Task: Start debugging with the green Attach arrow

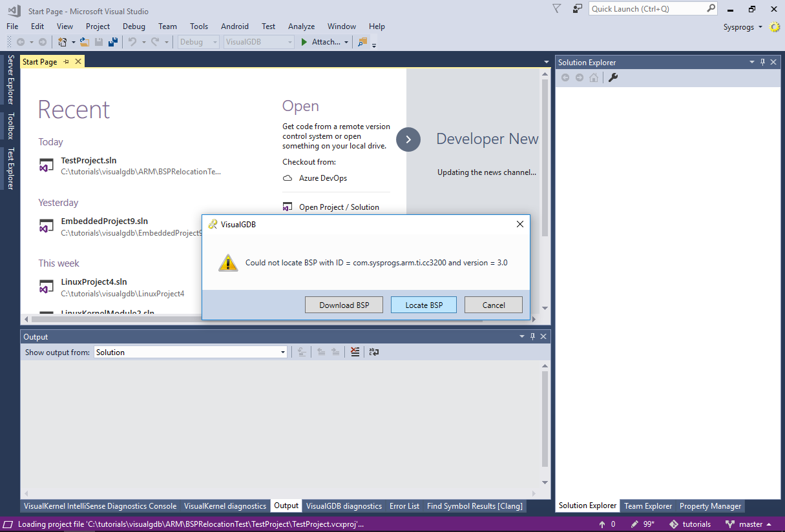Action: click(x=304, y=42)
